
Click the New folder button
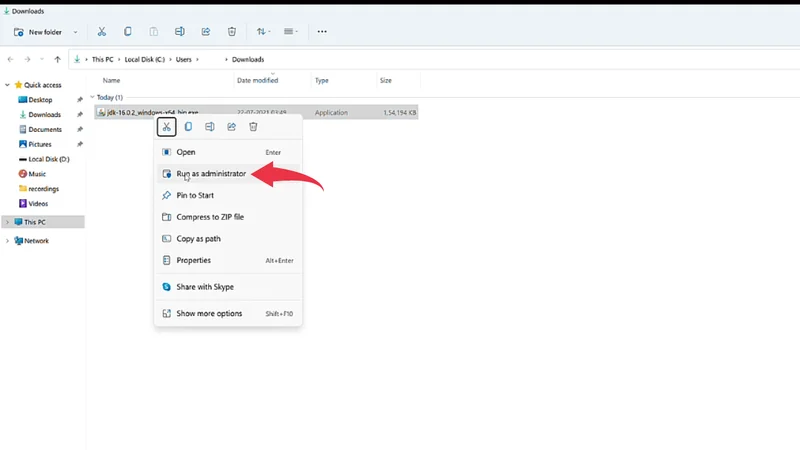coord(40,31)
